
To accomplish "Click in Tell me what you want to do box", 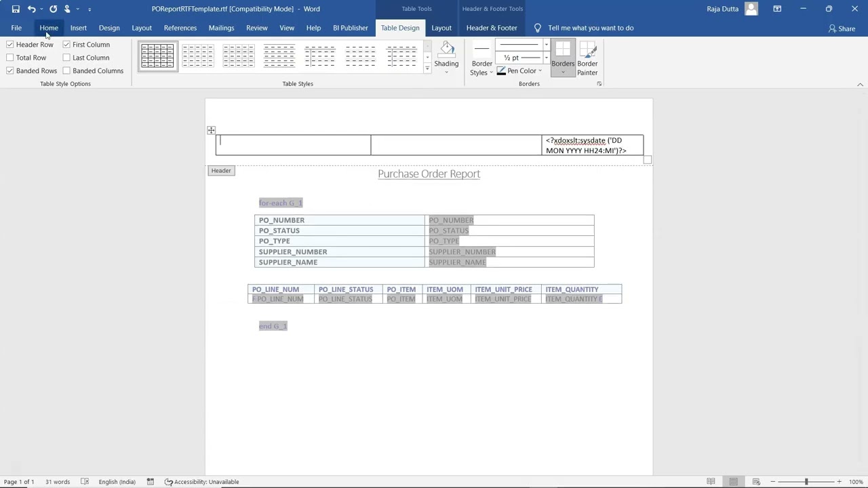I will [591, 28].
